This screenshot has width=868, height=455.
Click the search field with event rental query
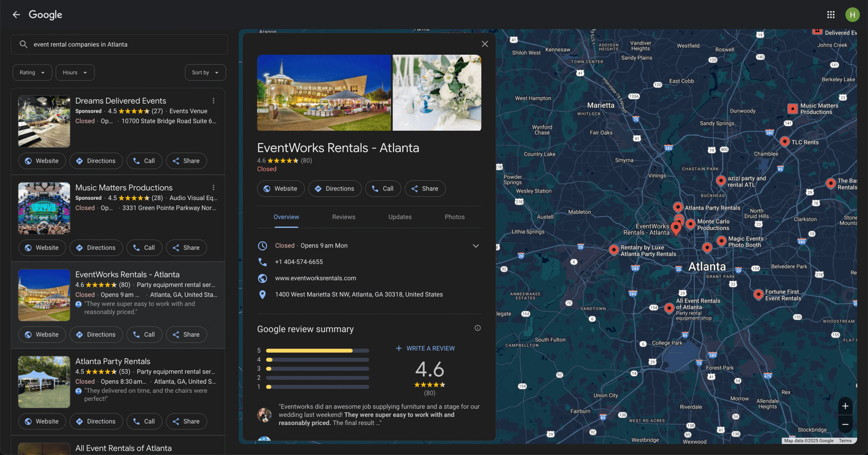coord(119,45)
